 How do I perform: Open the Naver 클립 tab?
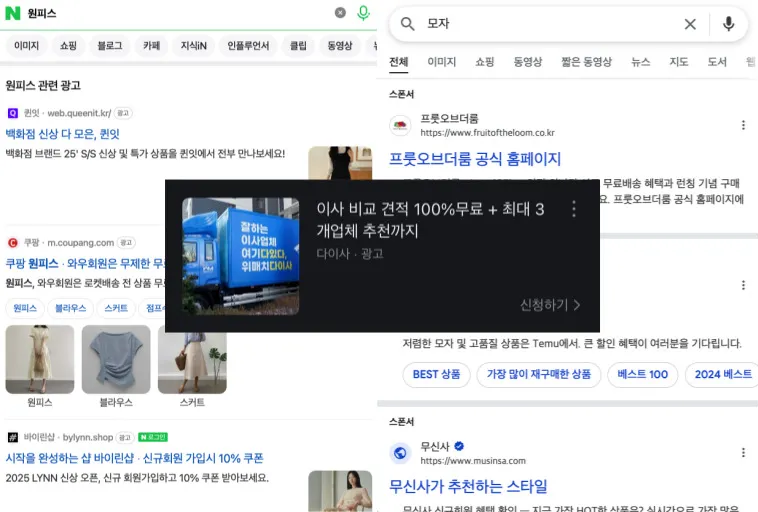tap(298, 46)
